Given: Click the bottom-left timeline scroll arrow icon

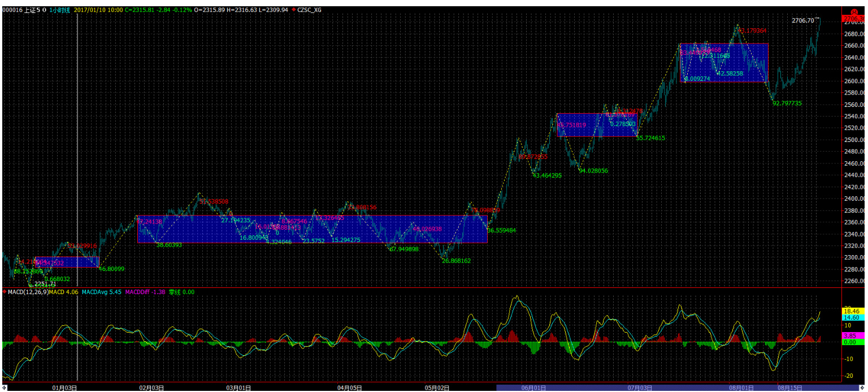Looking at the screenshot, I should pyautogui.click(x=5, y=388).
